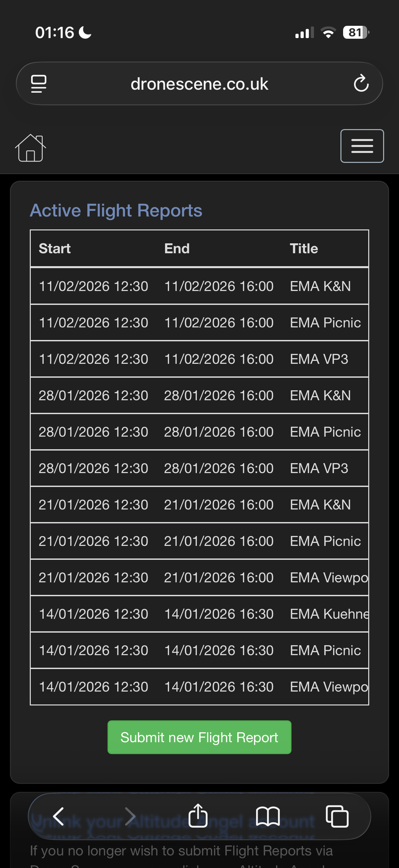Tap the battery status indicator

[x=356, y=33]
